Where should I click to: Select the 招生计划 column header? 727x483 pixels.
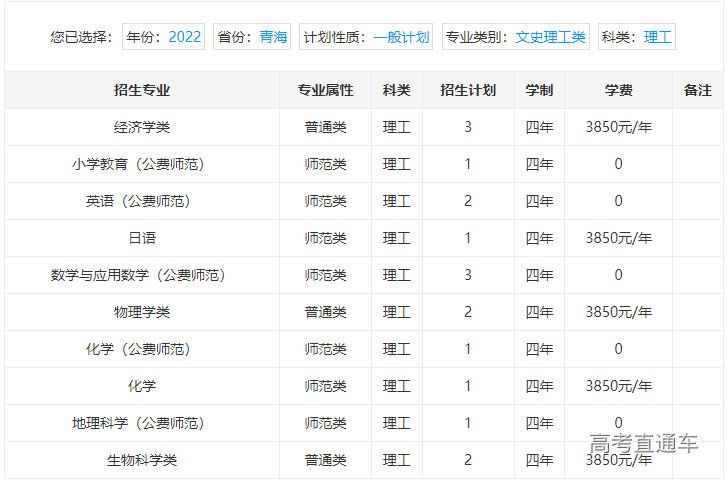point(467,90)
